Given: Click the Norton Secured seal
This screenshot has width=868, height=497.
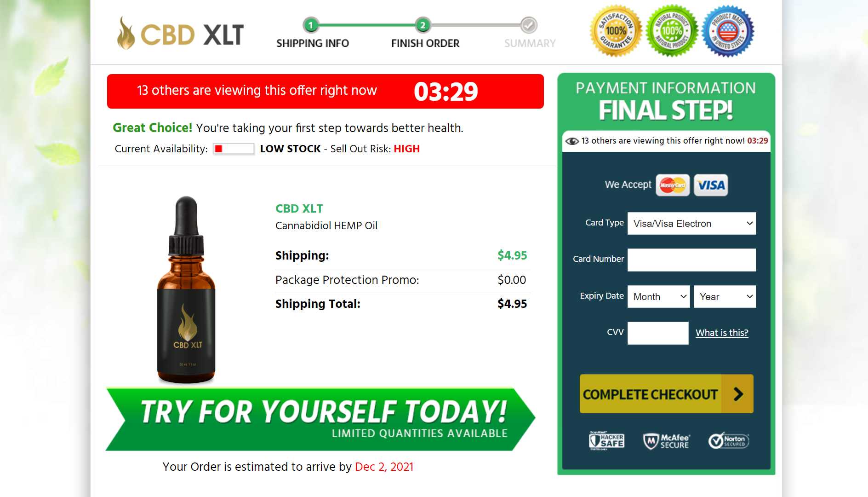Looking at the screenshot, I should (x=729, y=441).
